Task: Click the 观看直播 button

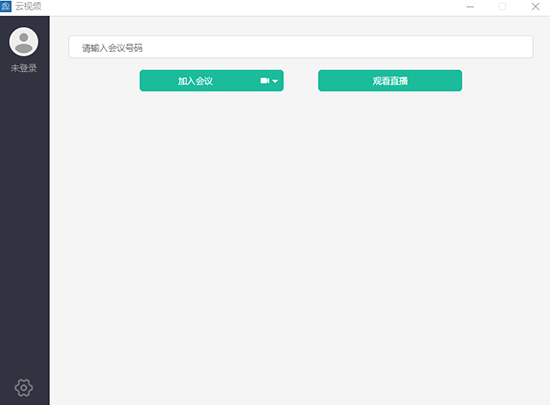Action: 390,81
